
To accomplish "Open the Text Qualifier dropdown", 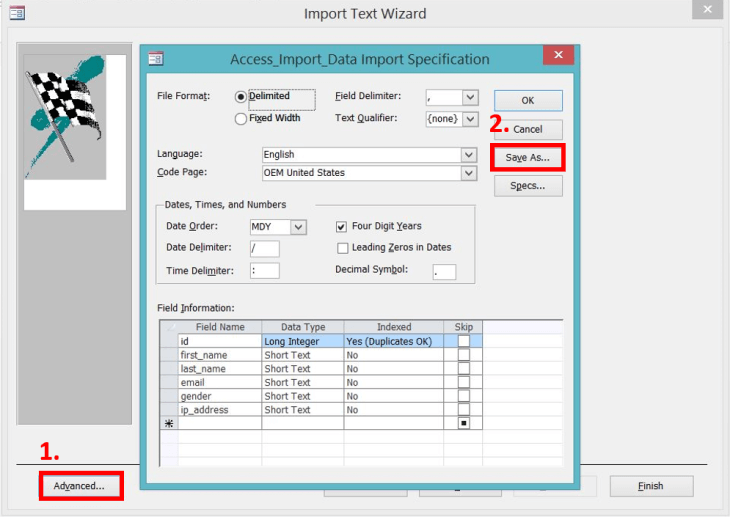I will (470, 119).
